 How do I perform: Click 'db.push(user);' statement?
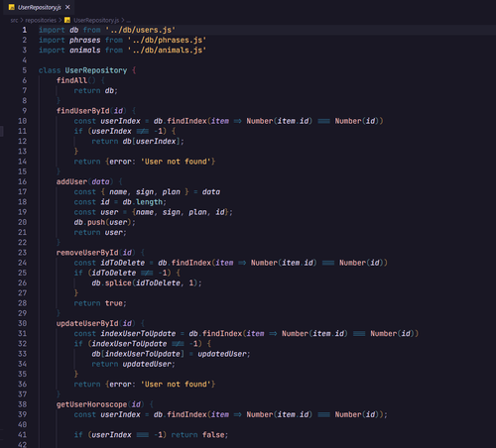104,222
